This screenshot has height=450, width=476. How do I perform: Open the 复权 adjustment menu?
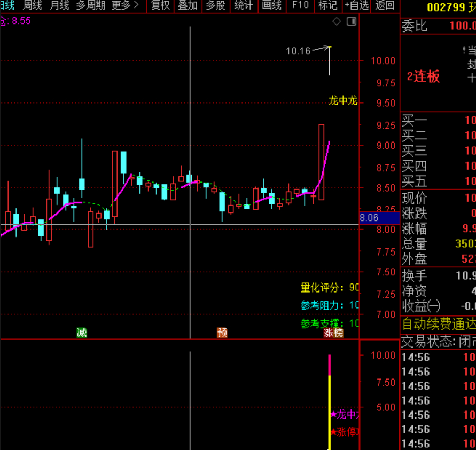160,5
